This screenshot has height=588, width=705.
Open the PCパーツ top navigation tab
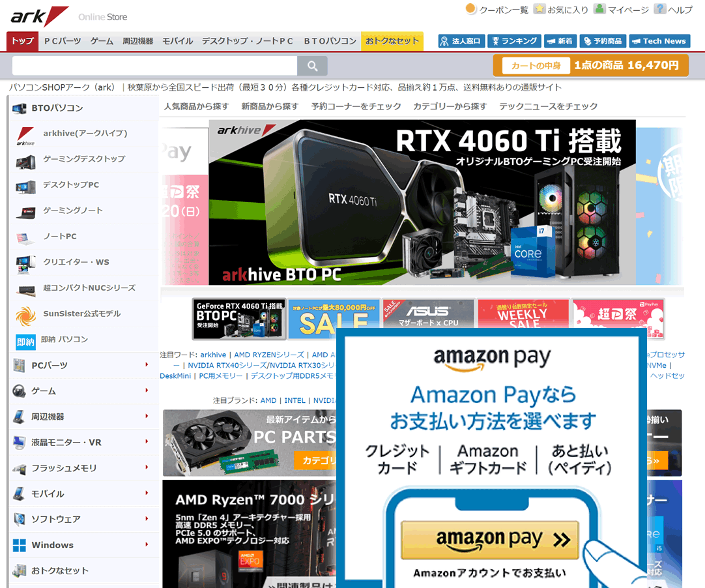click(x=63, y=41)
